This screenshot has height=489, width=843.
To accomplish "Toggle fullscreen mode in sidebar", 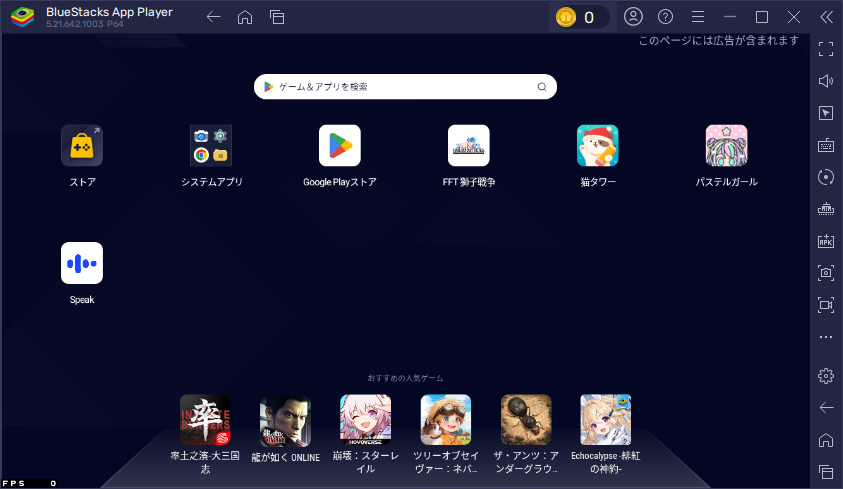I will pyautogui.click(x=826, y=49).
